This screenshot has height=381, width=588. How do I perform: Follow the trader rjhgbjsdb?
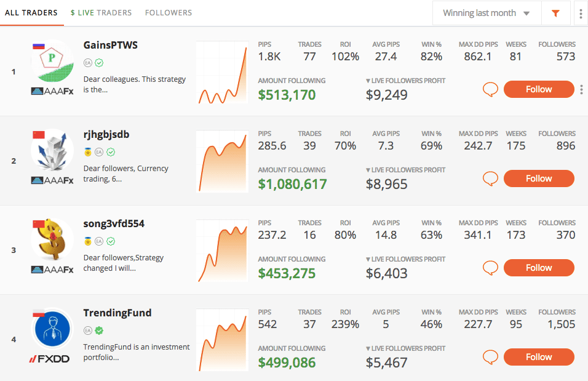tap(539, 178)
